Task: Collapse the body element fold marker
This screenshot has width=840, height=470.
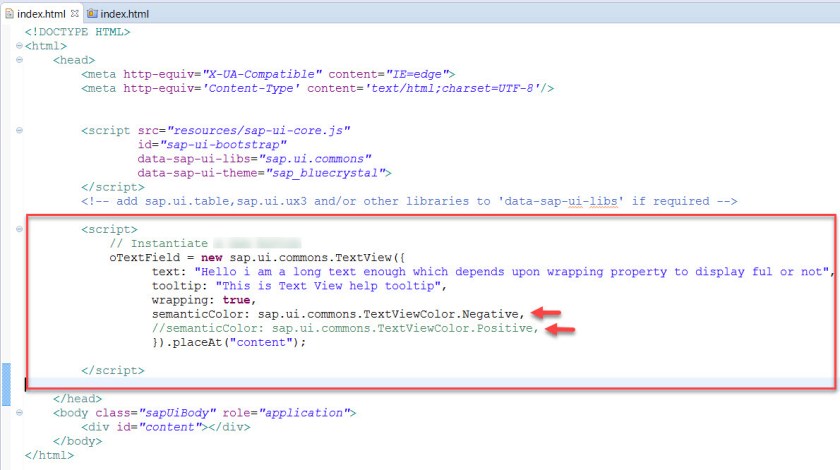Action: click(x=19, y=413)
